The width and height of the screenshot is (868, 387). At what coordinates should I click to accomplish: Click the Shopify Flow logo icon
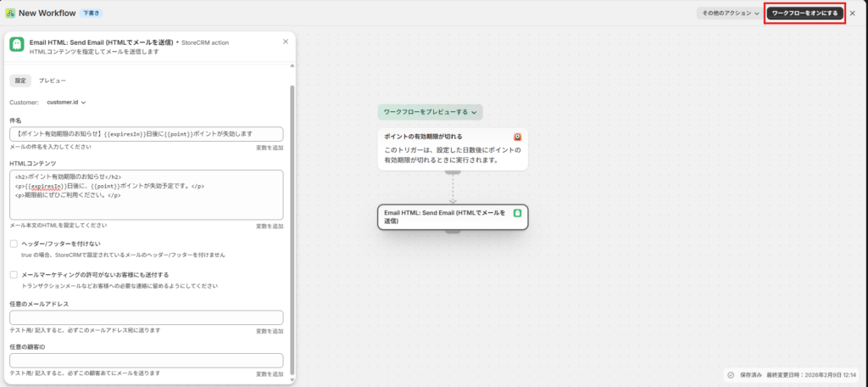9,14
